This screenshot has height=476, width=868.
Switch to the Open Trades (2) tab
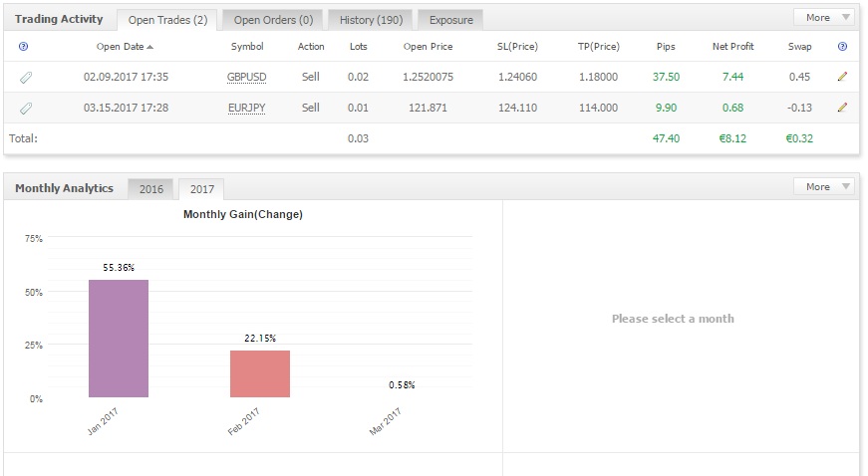[x=167, y=20]
